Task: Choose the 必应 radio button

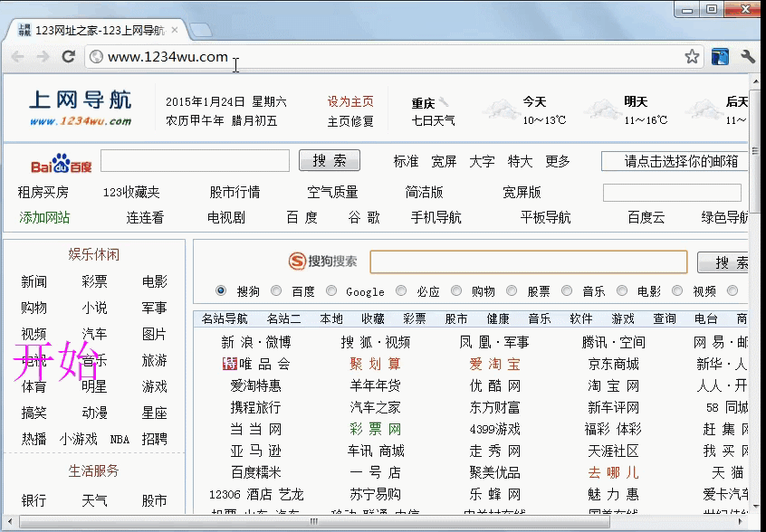Action: click(401, 291)
